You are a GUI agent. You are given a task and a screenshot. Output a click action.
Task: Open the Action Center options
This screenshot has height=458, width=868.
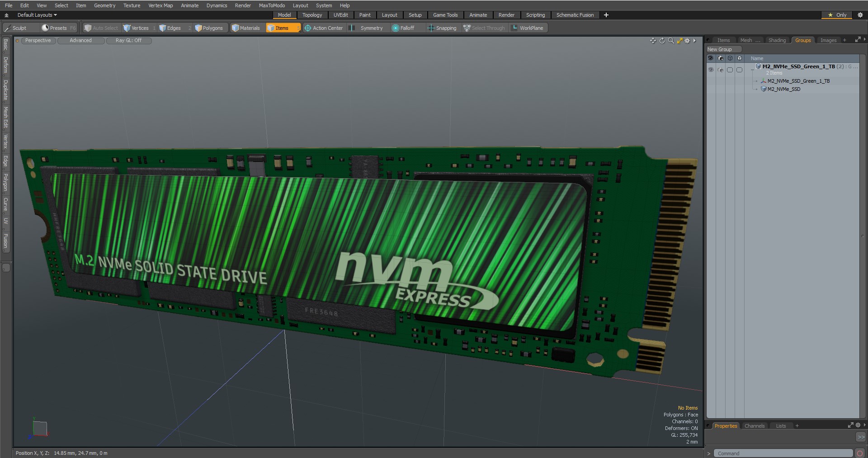pos(324,28)
